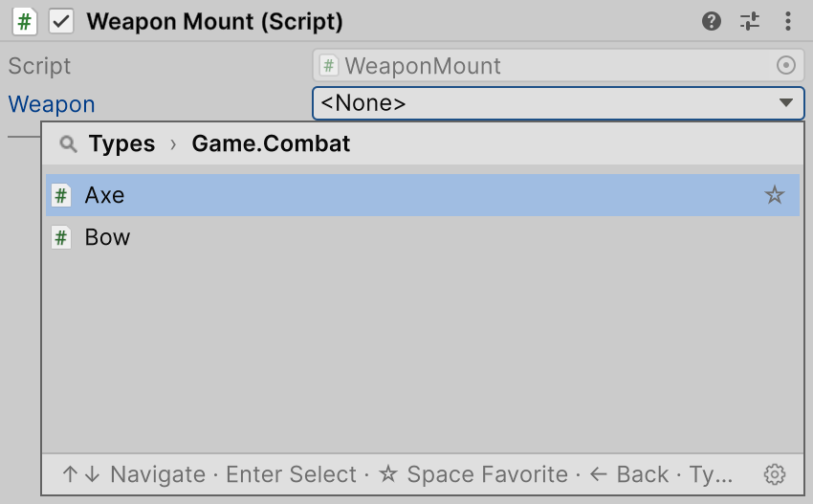813x504 pixels.
Task: Expand the Weapon dropdown showing <None>
Action: click(x=559, y=103)
